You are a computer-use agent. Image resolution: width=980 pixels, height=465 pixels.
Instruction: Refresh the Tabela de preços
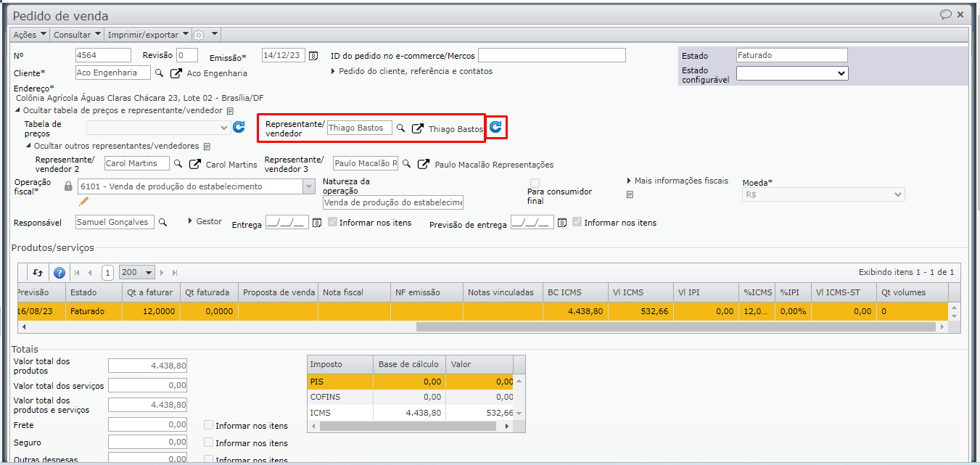[x=239, y=128]
